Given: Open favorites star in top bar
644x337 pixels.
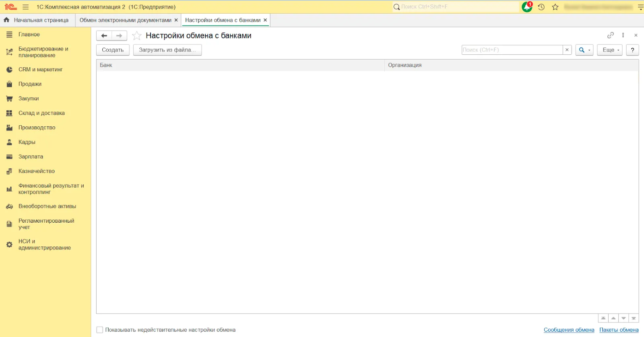Looking at the screenshot, I should (555, 7).
